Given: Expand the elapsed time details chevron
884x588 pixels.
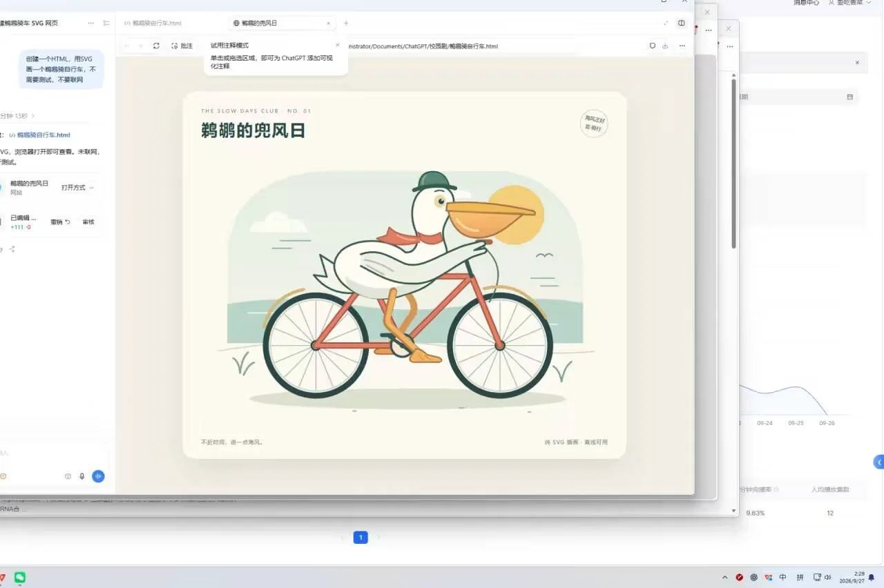Looking at the screenshot, I should [x=32, y=115].
